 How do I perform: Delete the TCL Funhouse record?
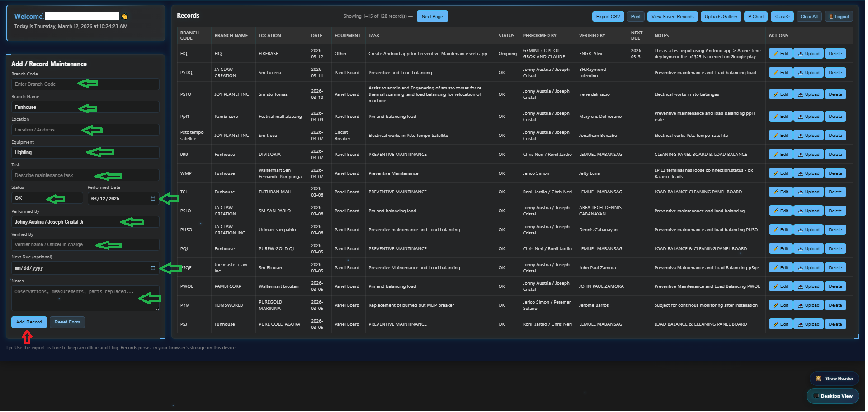pyautogui.click(x=835, y=192)
